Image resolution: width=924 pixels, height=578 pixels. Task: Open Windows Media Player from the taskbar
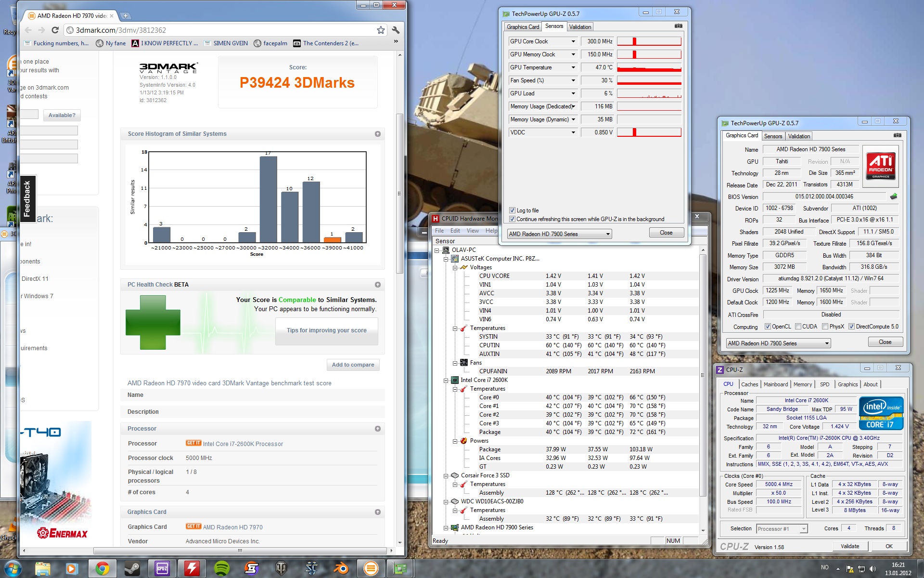pos(72,569)
